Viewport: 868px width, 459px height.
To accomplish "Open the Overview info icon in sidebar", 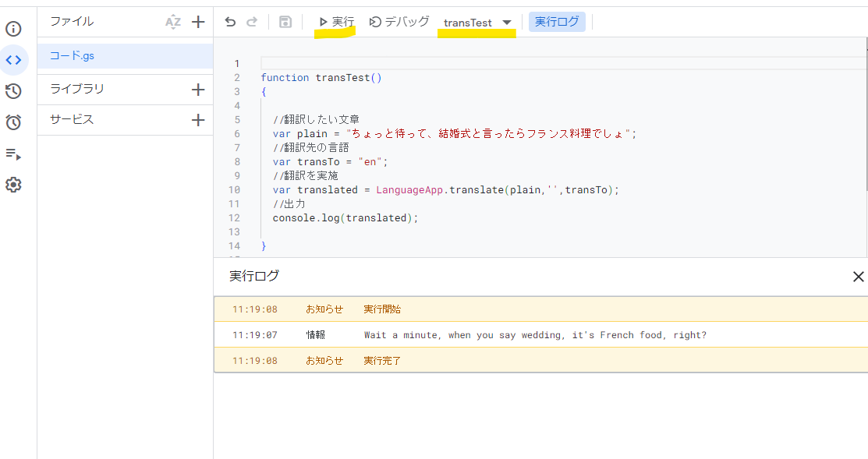I will (13, 30).
